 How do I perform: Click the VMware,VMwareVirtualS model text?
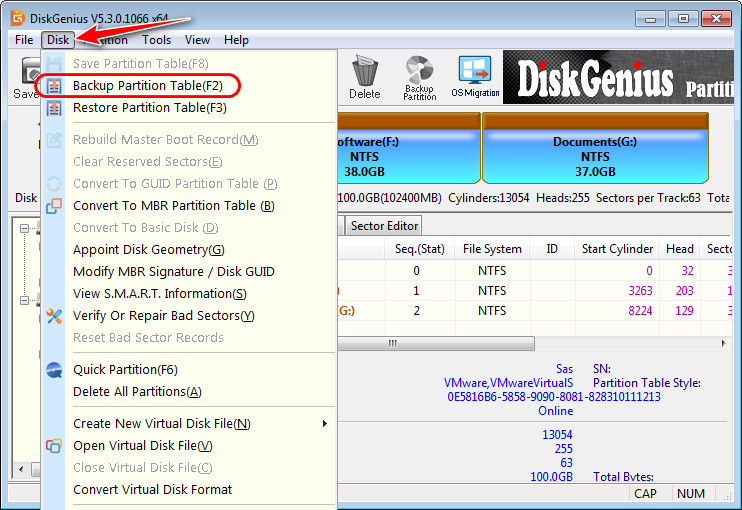pyautogui.click(x=508, y=383)
